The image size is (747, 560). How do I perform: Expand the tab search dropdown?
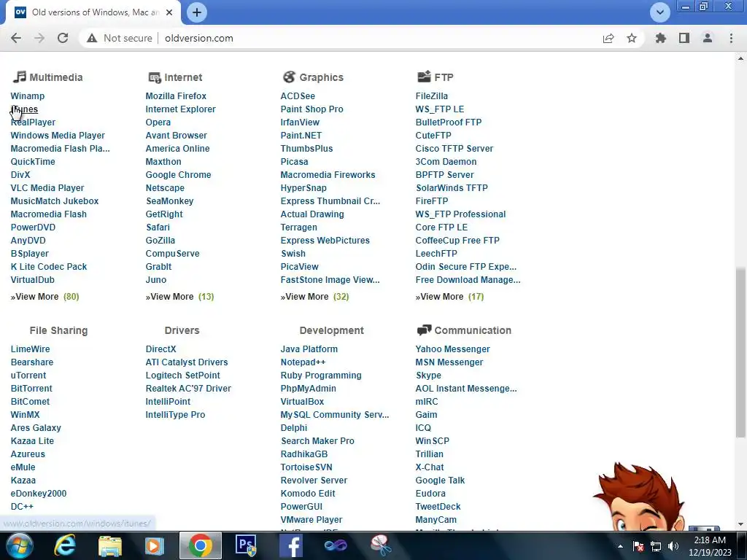pos(659,12)
